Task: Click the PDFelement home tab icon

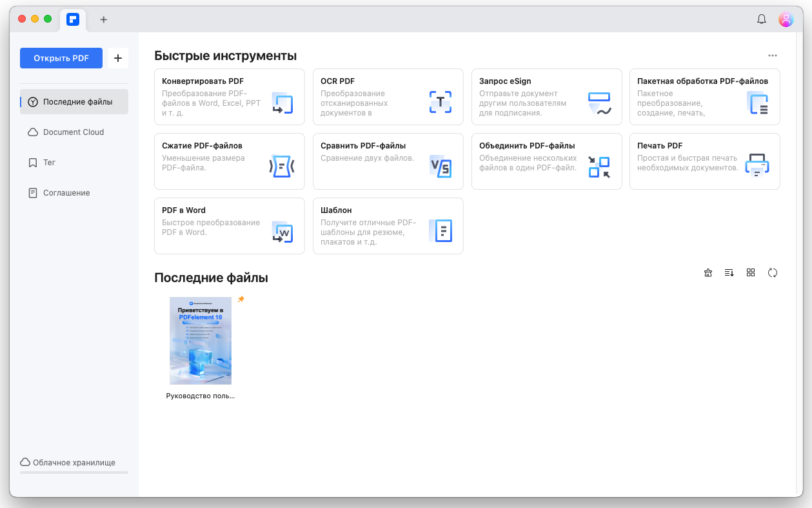Action: [x=73, y=19]
